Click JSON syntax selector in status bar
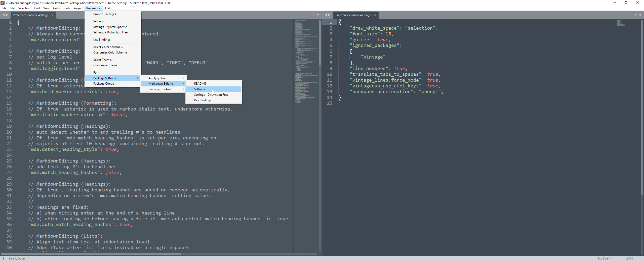The height and width of the screenshot is (261, 644). pos(629,258)
